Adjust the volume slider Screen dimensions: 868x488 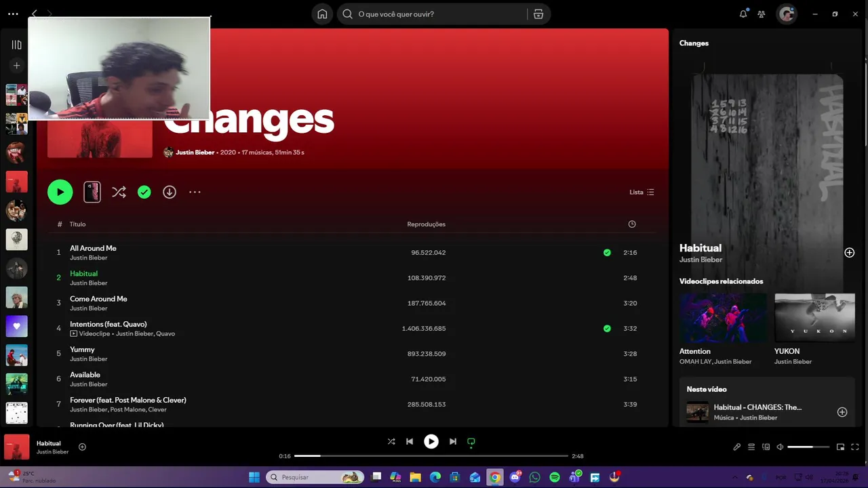(808, 447)
